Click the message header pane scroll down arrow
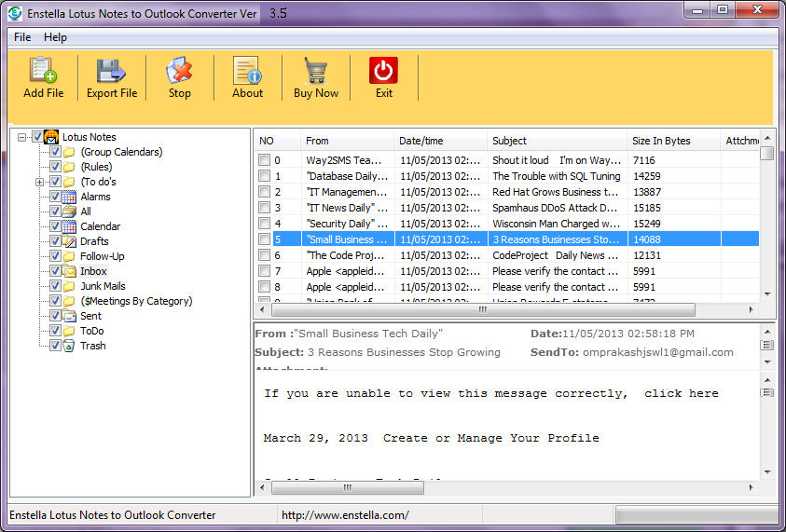786x532 pixels. (x=767, y=362)
